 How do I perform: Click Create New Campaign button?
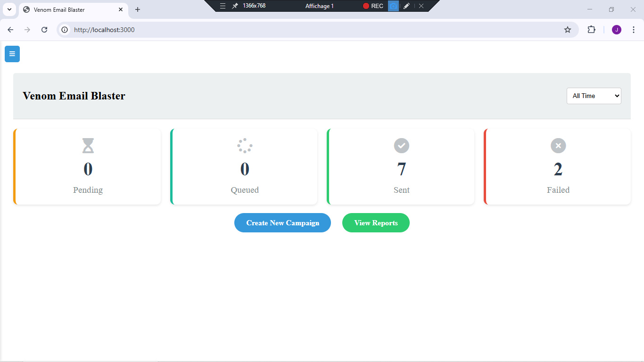pyautogui.click(x=282, y=223)
